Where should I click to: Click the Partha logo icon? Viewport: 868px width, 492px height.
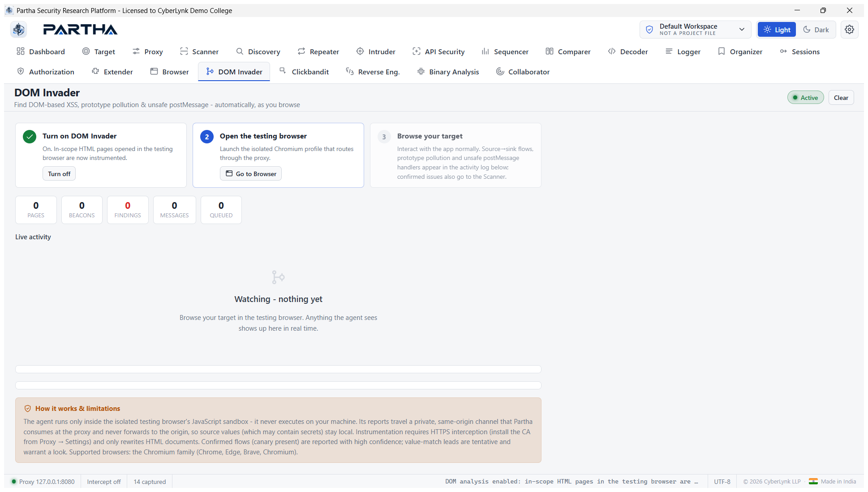click(x=19, y=30)
